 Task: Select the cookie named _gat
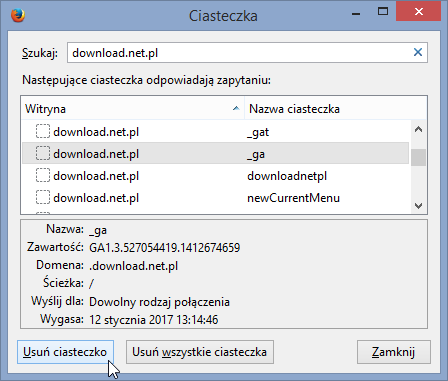[x=258, y=132]
